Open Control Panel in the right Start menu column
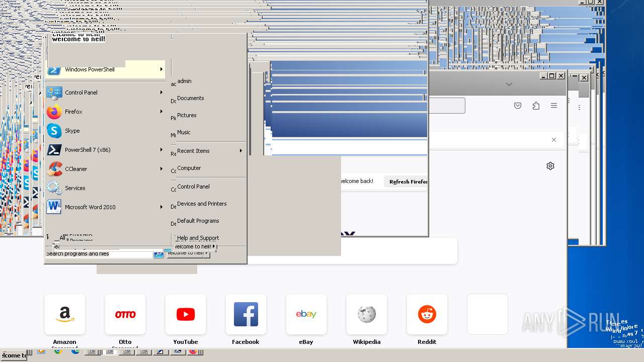This screenshot has height=362, width=644. click(193, 187)
